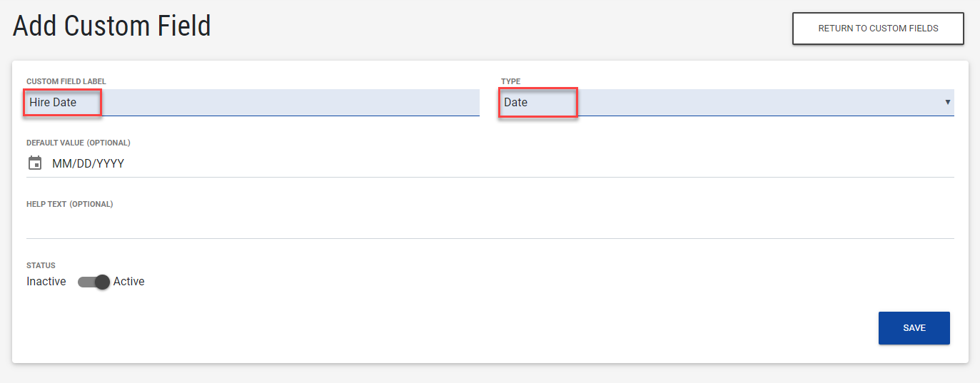980x383 pixels.
Task: Click the CUSTOM FIELD LABEL caption
Action: point(66,81)
